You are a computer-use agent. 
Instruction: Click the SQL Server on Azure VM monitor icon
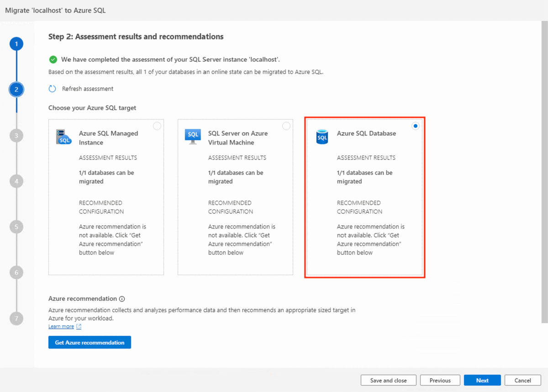[193, 136]
